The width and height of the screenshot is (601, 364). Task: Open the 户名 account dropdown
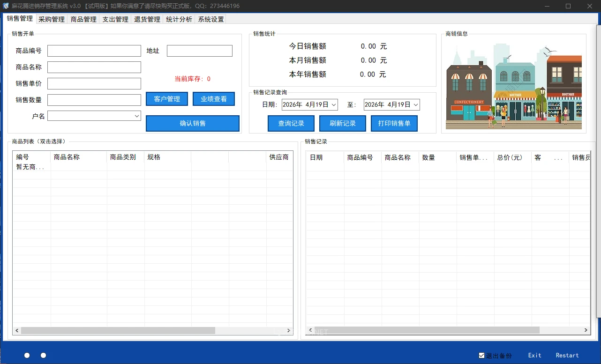[137, 116]
